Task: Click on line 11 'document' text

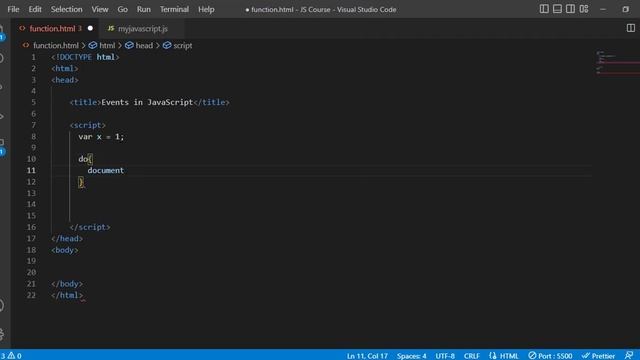Action: (105, 170)
